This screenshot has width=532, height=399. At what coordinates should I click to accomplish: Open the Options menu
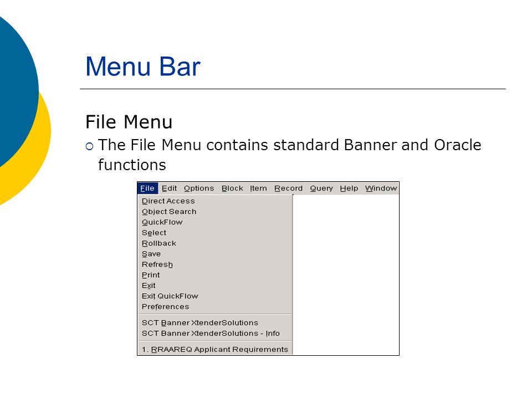[x=199, y=188]
